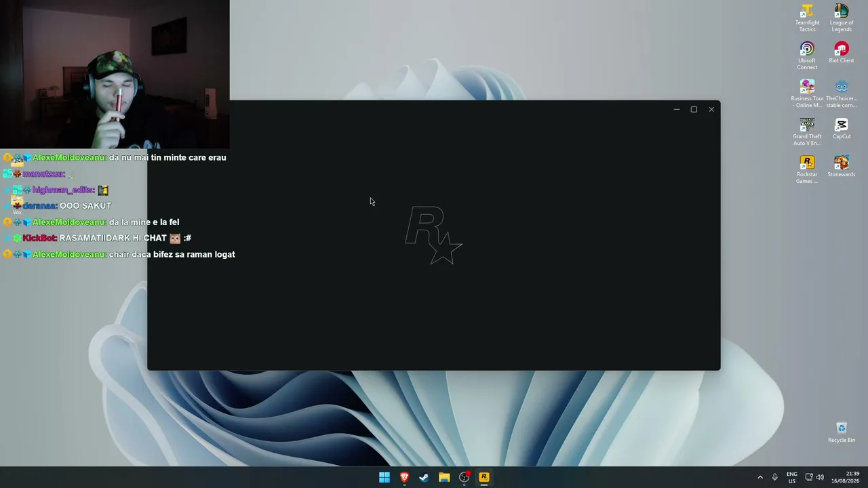Open the Teamfight Tactics desktop shortcut
Viewport: 868px width, 488px height.
[807, 18]
